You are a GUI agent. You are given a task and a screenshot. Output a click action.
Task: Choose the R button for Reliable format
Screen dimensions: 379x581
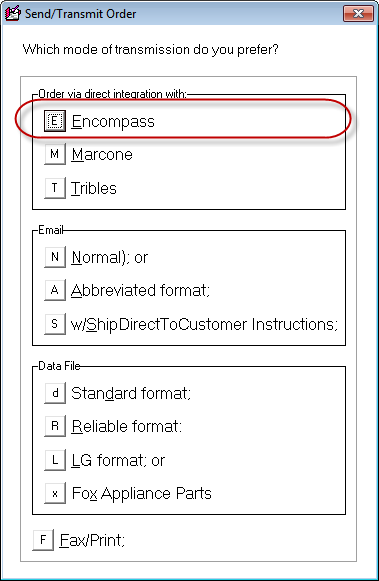tap(55, 426)
